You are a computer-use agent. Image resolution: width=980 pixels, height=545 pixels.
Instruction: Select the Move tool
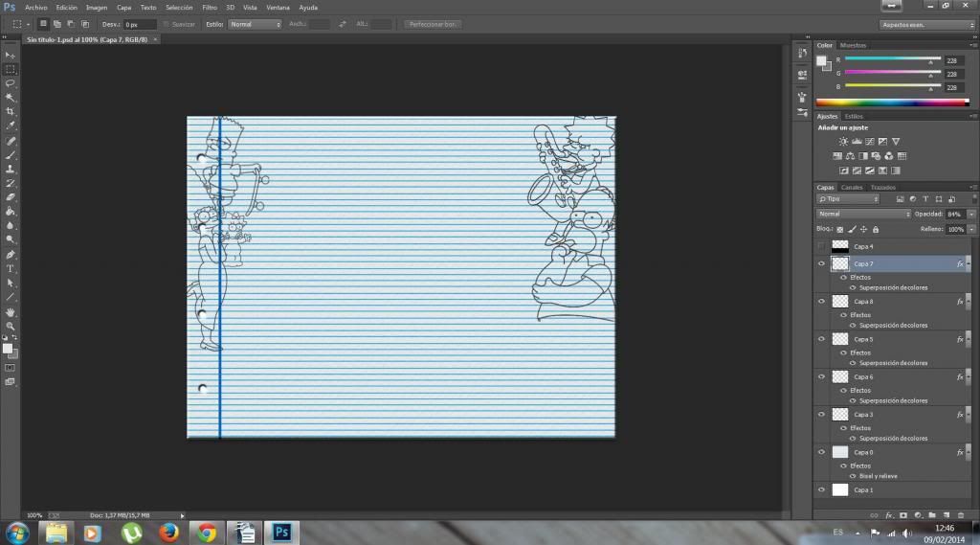[11, 55]
